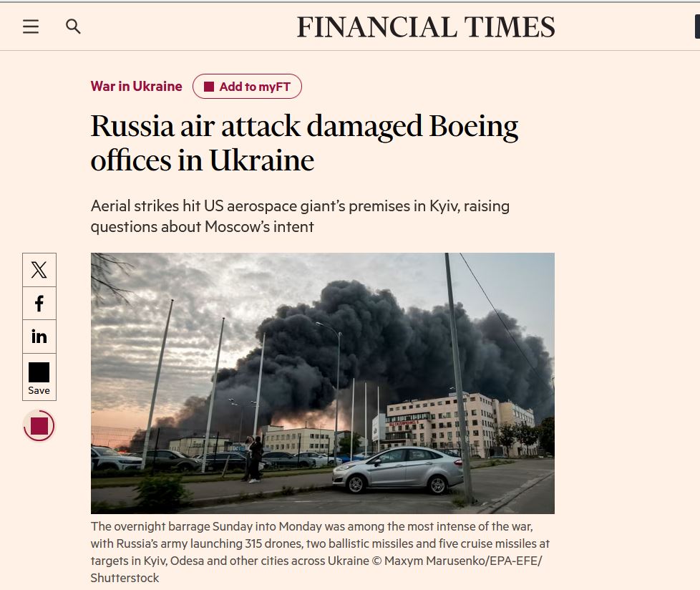
Task: Click the Financial Times masthead logo
Action: point(426,26)
